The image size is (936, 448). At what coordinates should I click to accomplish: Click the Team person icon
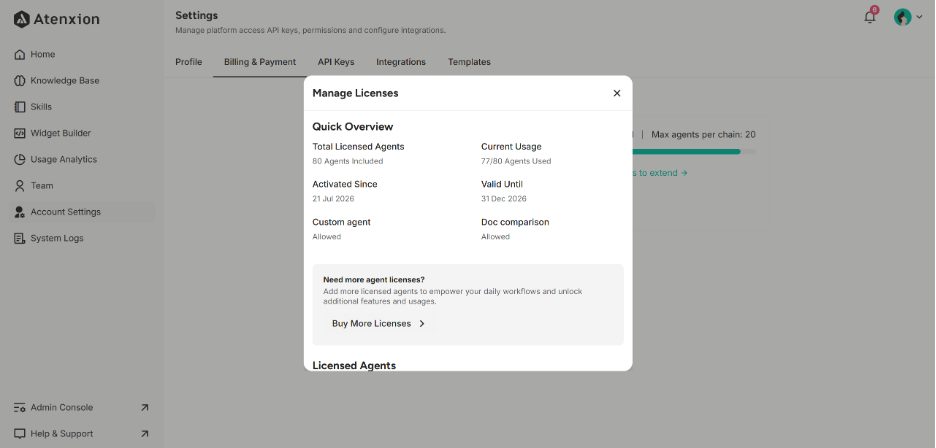click(x=19, y=186)
